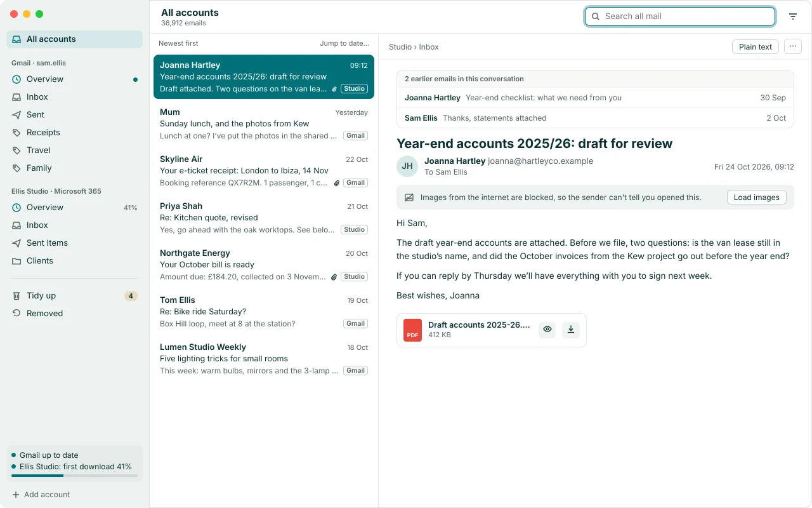Open Tom Ellis's Bike ride Saturday email
The height and width of the screenshot is (508, 812).
tap(264, 312)
